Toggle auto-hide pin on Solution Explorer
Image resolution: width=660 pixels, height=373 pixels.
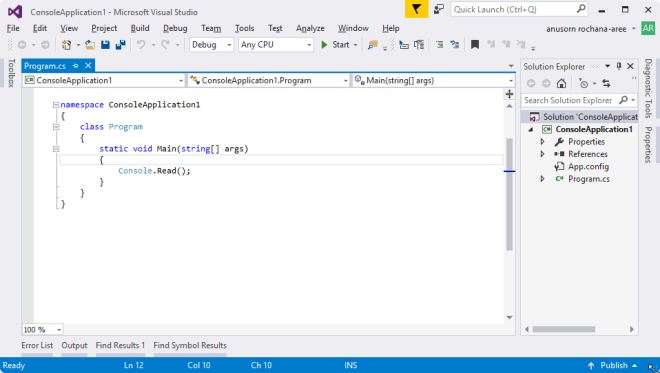click(x=619, y=66)
